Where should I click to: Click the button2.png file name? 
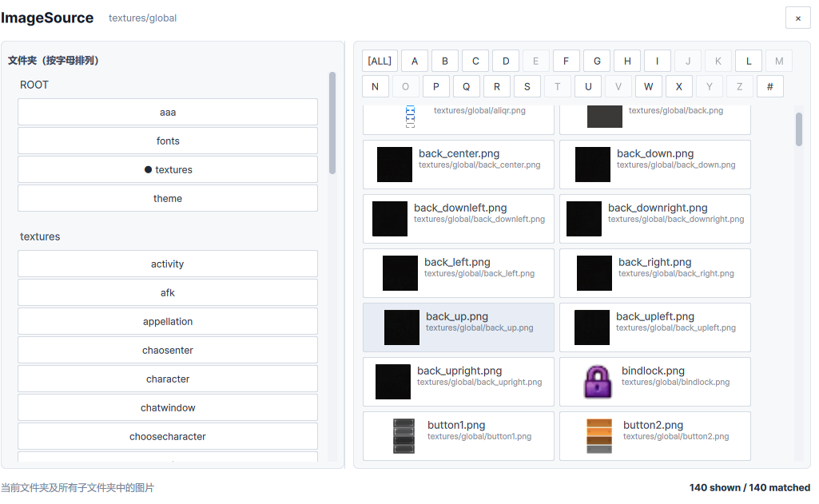653,425
